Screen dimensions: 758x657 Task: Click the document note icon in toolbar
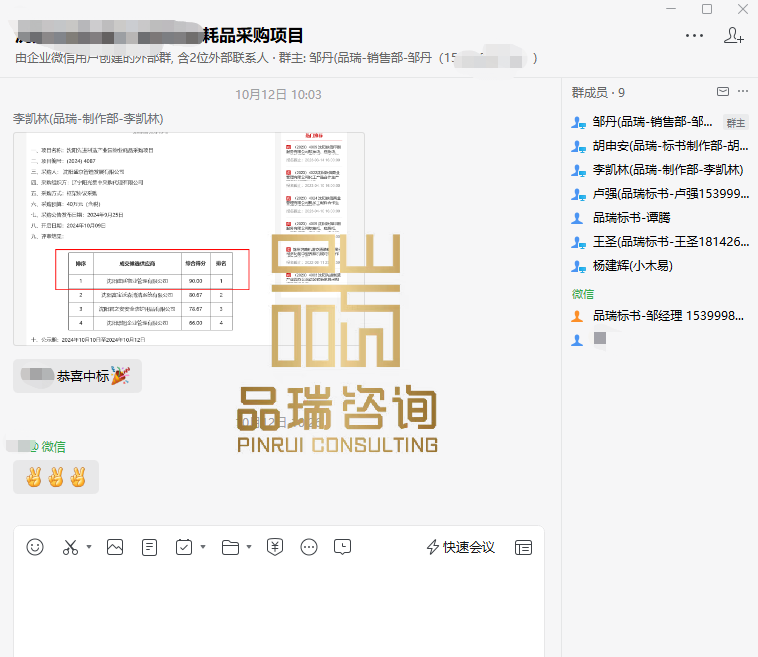tap(149, 547)
